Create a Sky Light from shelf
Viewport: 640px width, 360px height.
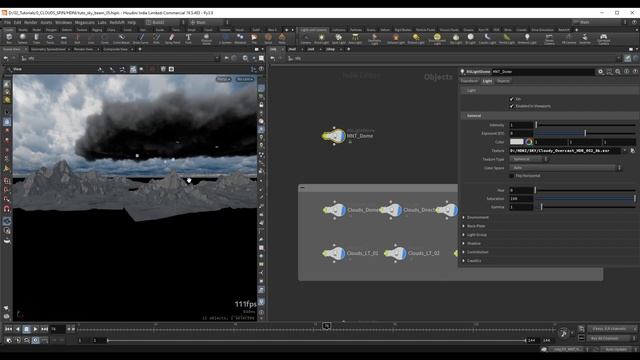coord(456,39)
